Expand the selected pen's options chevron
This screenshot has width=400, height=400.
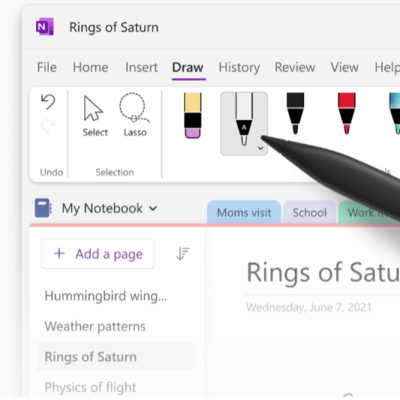pos(261,148)
